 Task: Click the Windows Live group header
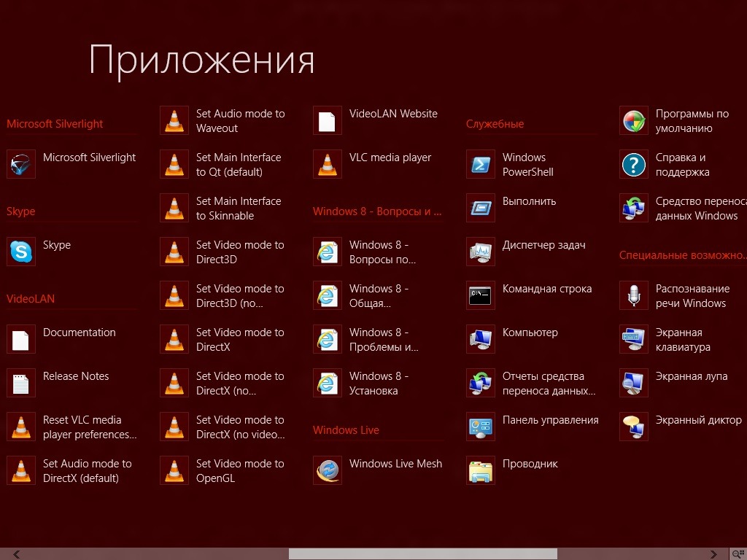[x=346, y=430]
